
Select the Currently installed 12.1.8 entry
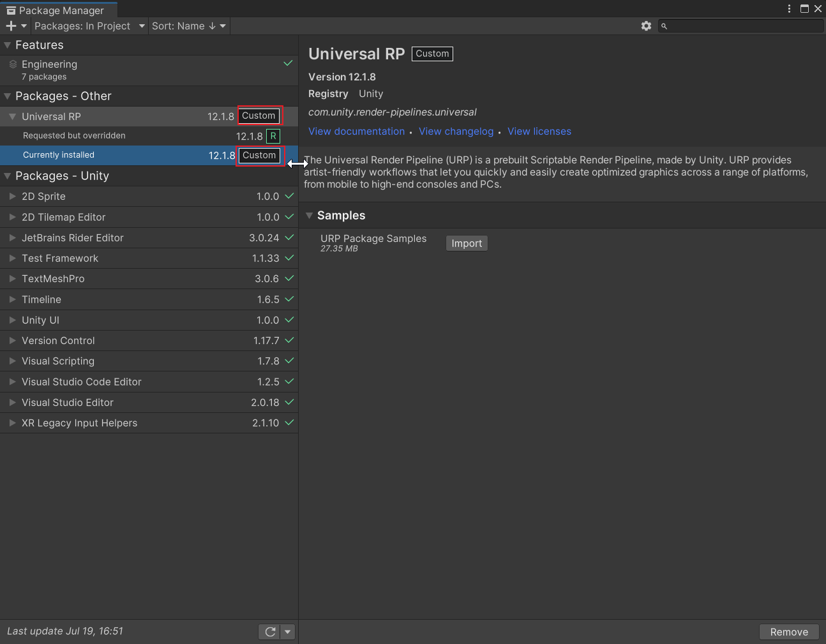click(96, 155)
